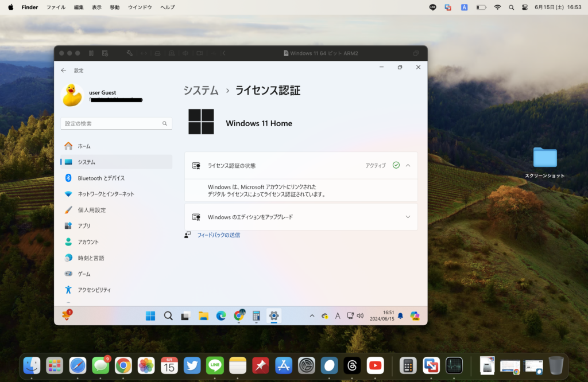Open the ウインドウ menu in the macOS menu bar
588x382 pixels.
click(140, 7)
